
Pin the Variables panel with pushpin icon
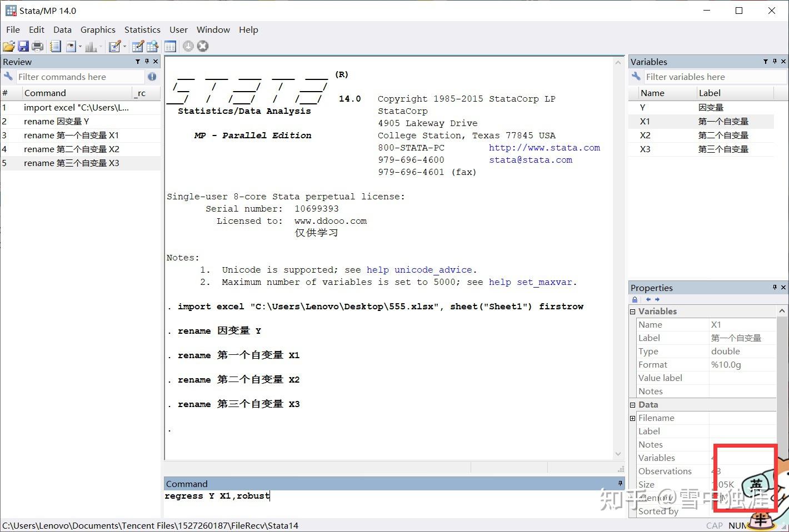775,62
